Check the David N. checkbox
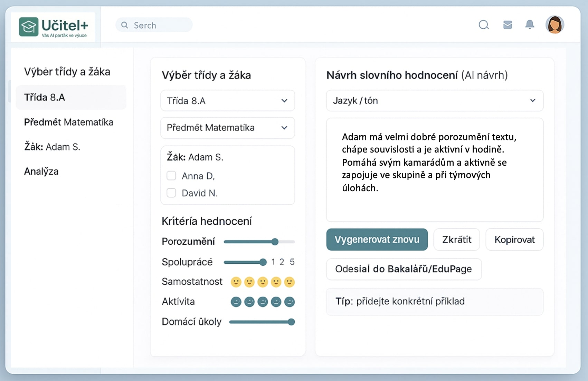The image size is (588, 381). tap(171, 193)
